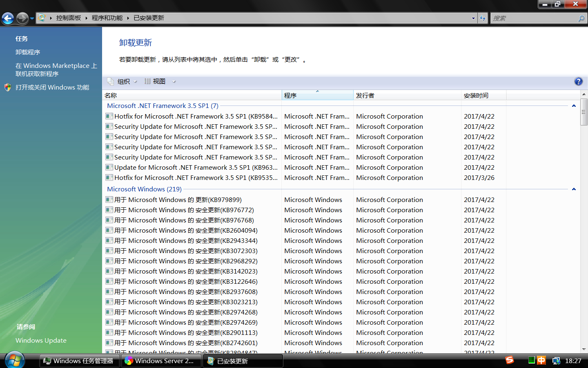Click the Sogou input method tray icon
The height and width of the screenshot is (368, 588).
tap(509, 360)
